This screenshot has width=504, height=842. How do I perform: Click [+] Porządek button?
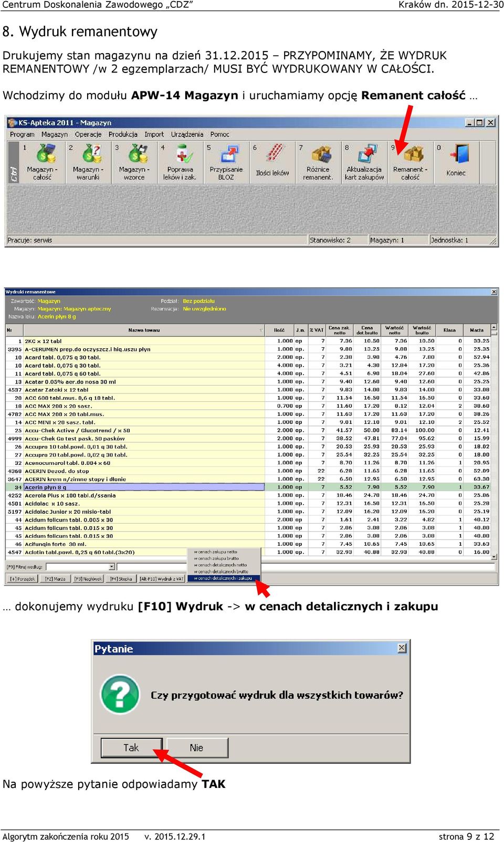pos(22,579)
